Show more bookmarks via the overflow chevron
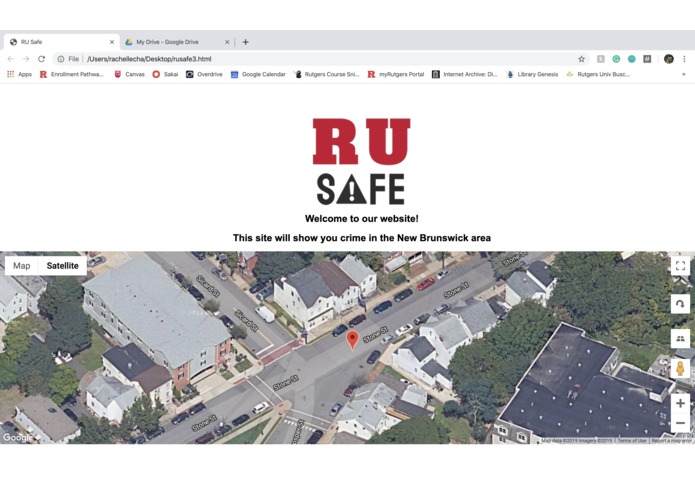This screenshot has height=494, width=695. point(683,74)
